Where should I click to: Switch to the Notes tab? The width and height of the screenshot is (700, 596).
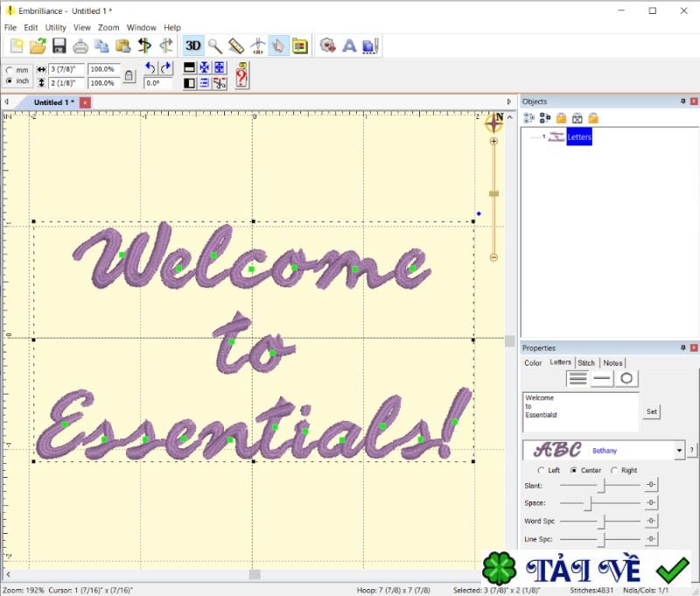tap(612, 363)
